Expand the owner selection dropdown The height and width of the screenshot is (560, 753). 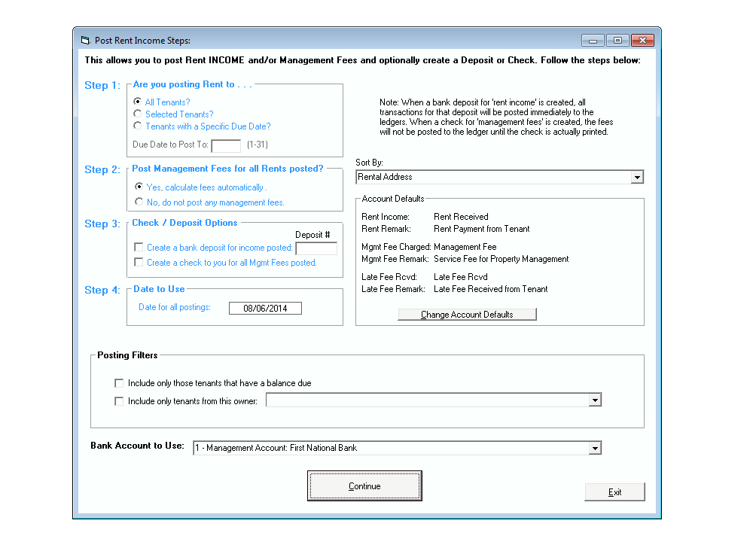coord(596,400)
